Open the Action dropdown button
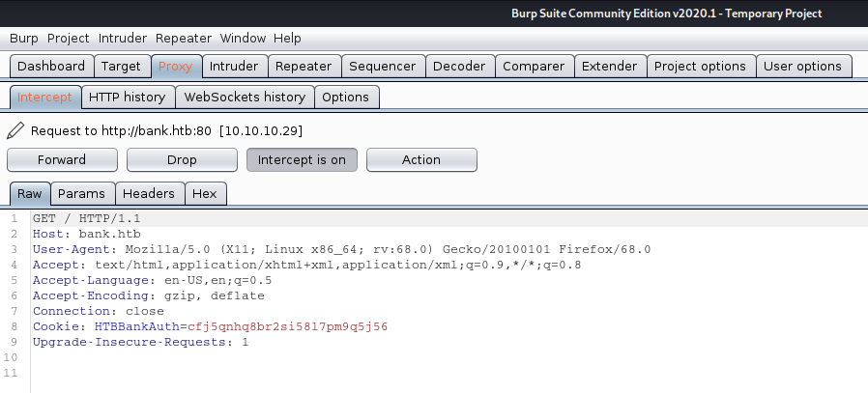868x393 pixels. coord(421,159)
